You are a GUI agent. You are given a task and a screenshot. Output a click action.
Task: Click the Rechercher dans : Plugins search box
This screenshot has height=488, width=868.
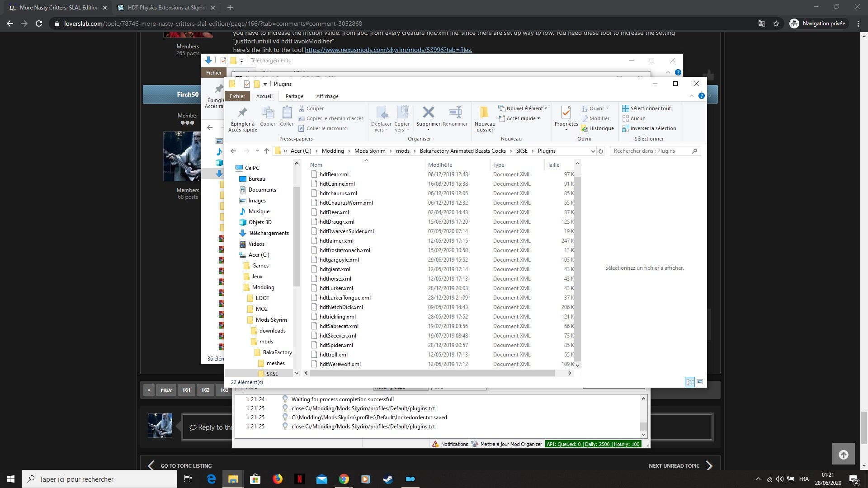pos(655,151)
